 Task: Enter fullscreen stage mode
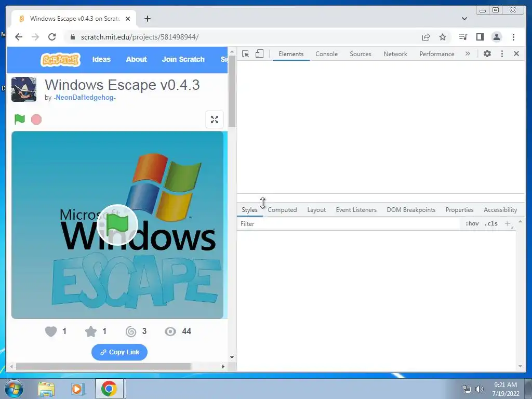click(x=215, y=119)
